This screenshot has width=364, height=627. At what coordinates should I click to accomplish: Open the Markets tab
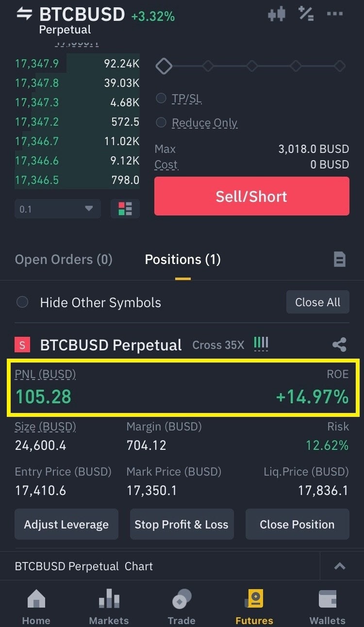tap(109, 606)
